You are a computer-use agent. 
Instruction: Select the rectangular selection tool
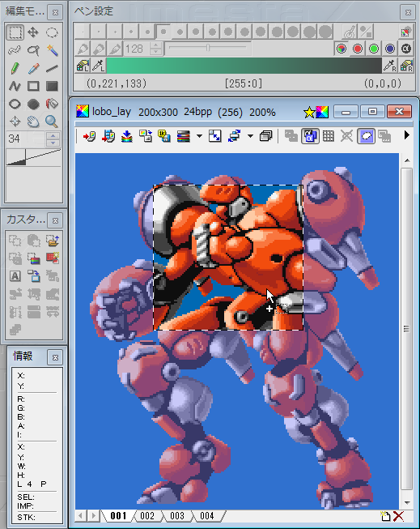(15, 32)
